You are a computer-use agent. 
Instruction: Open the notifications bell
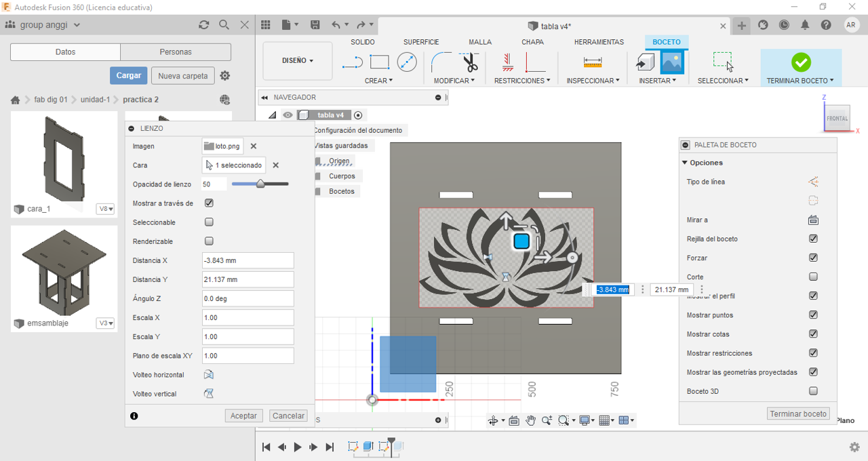(805, 24)
